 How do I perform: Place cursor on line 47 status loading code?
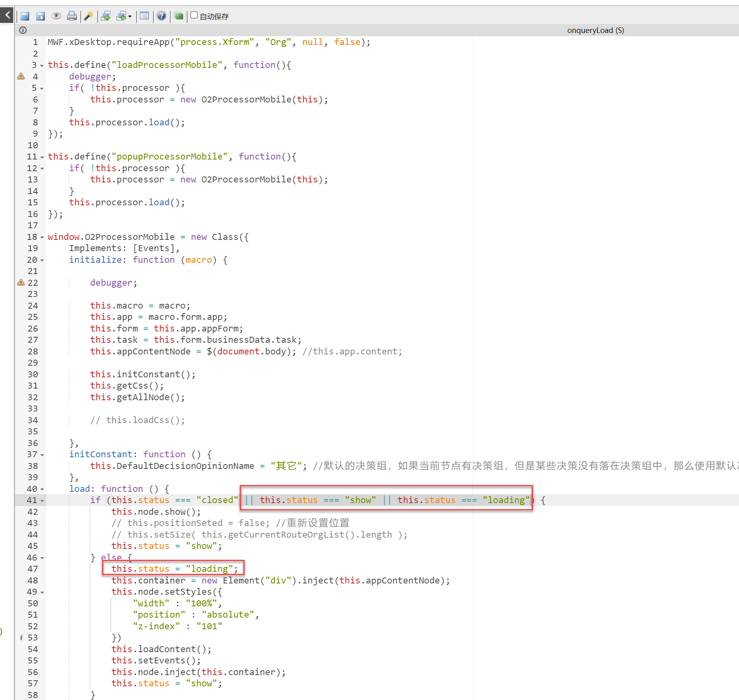click(174, 569)
